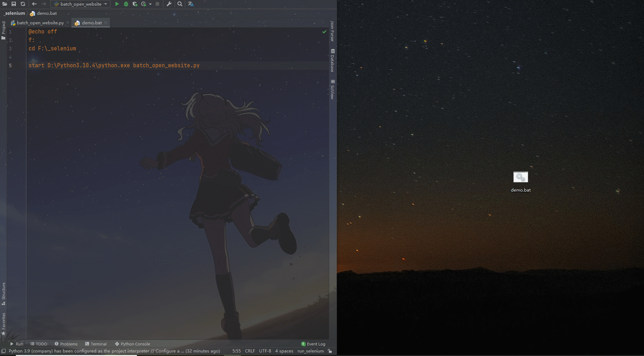Open the CRLF line separator selector

pos(250,351)
